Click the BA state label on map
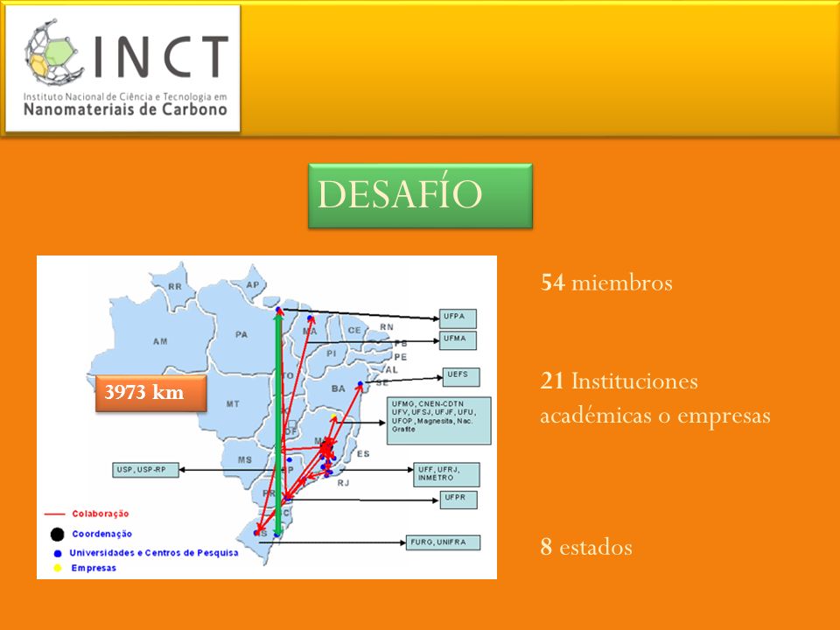840x630 pixels. pos(338,388)
